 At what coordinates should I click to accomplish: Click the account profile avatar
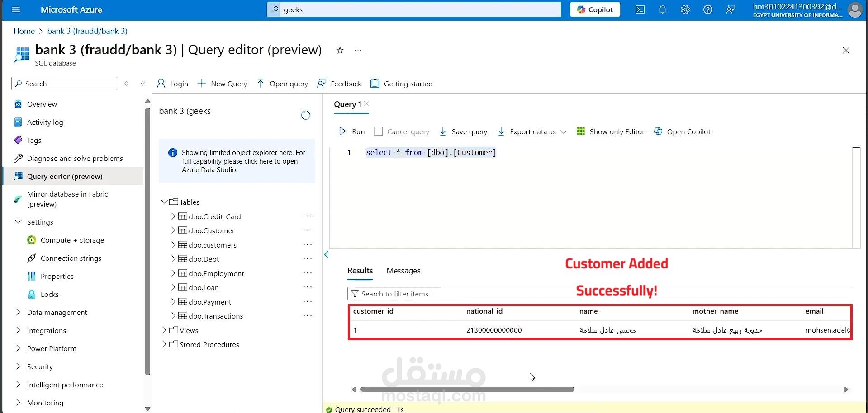tap(855, 9)
